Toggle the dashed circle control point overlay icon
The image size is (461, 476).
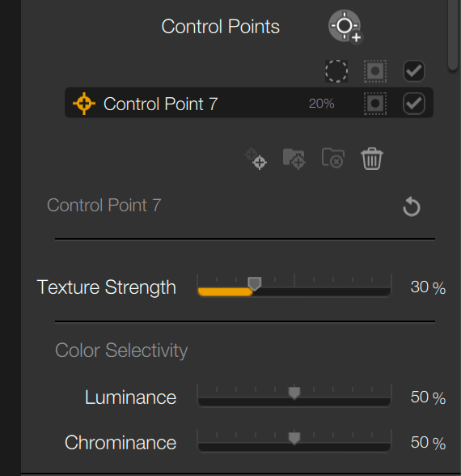[x=336, y=71]
